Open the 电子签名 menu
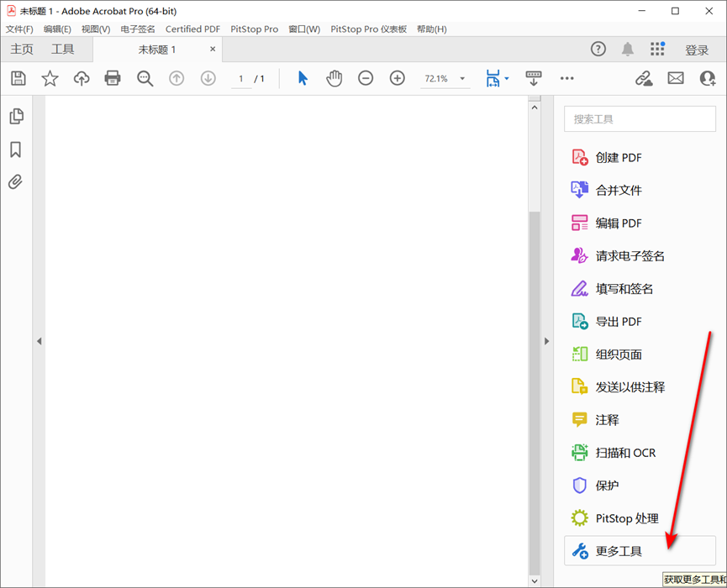Screen dimensions: 727x588 pos(138,29)
